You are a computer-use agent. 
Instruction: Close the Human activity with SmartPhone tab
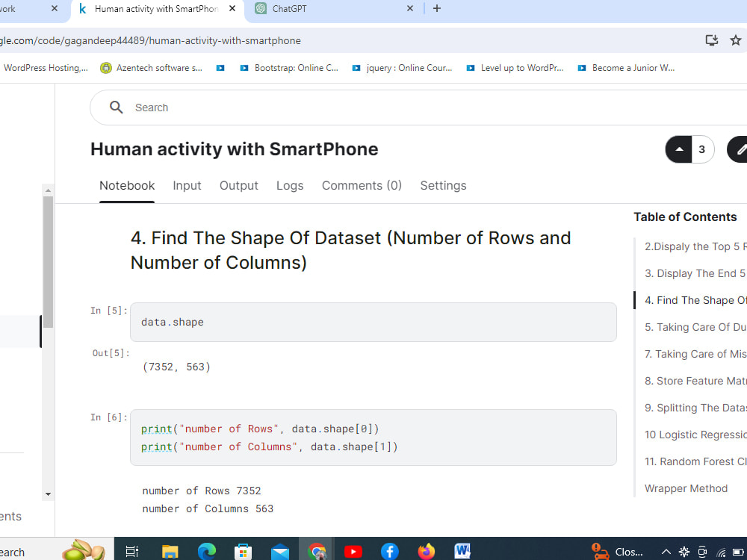pyautogui.click(x=232, y=8)
